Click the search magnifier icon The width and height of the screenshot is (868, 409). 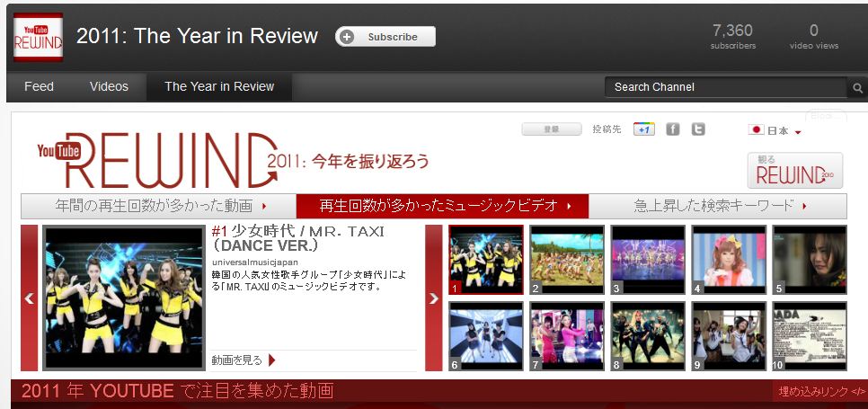tap(857, 87)
